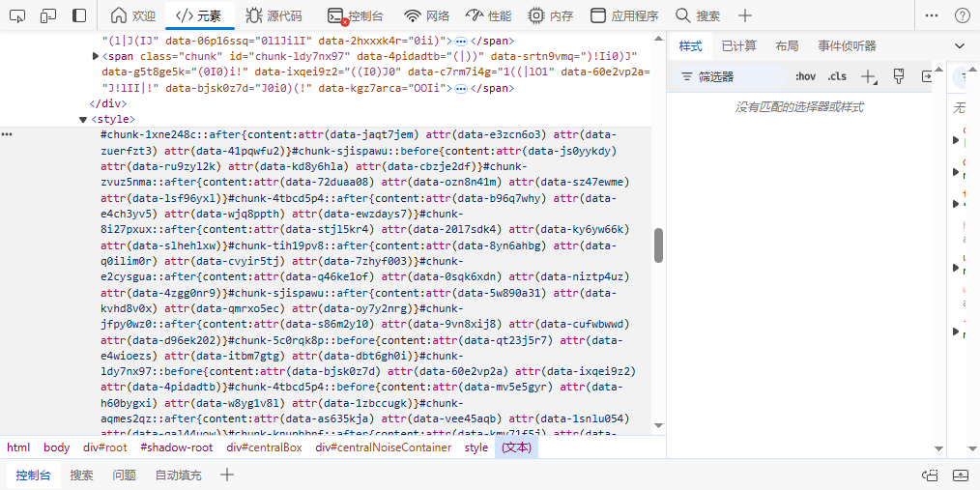Screen dimensions: 980x490
Task: Expand the collapsed span chunk-ldy7nx97 node
Action: pyautogui.click(x=94, y=57)
